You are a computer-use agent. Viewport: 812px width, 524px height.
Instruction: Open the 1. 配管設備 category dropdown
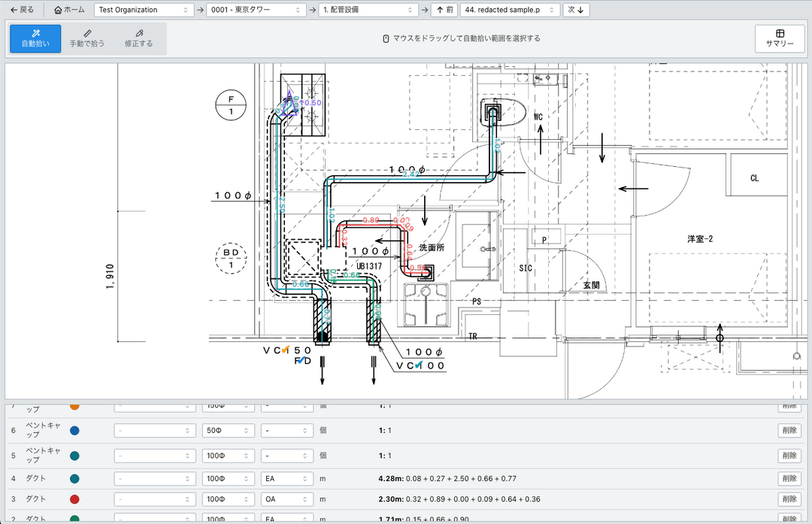368,10
